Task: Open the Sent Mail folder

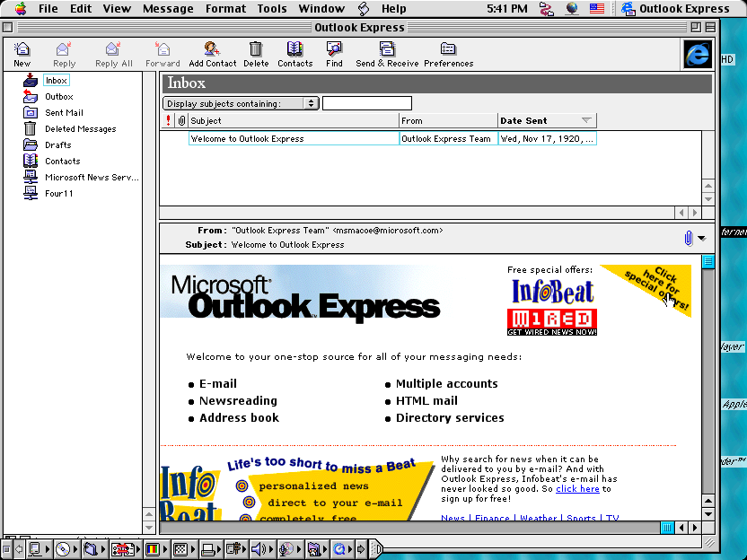Action: (x=64, y=113)
